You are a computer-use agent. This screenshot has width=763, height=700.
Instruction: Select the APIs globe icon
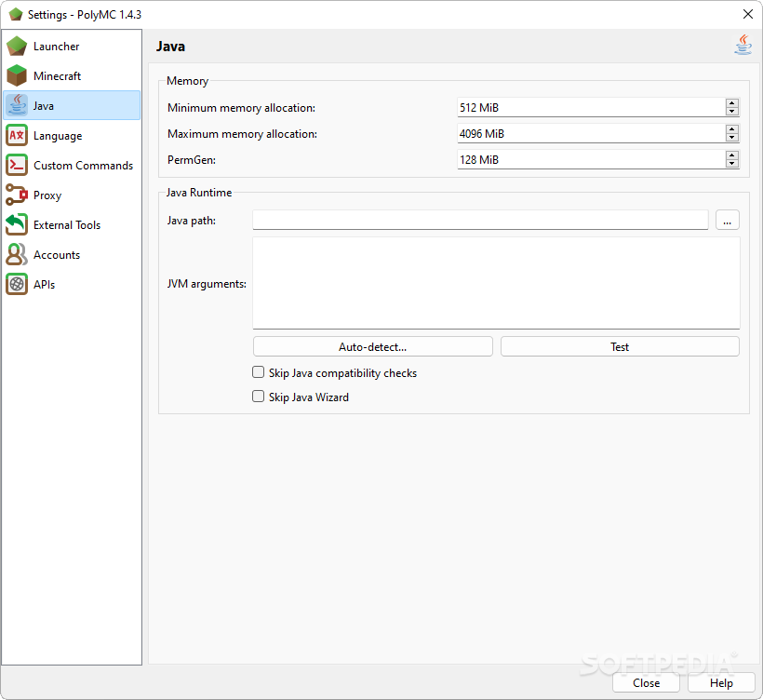17,284
